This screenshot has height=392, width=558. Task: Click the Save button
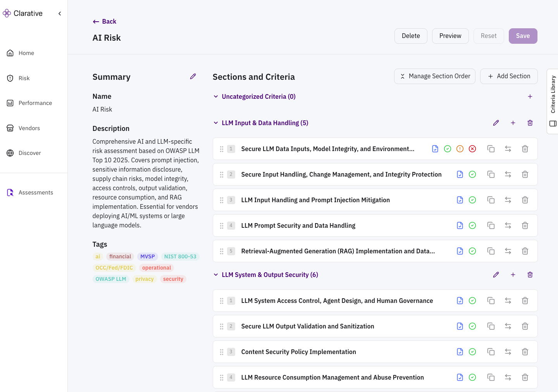click(x=523, y=36)
